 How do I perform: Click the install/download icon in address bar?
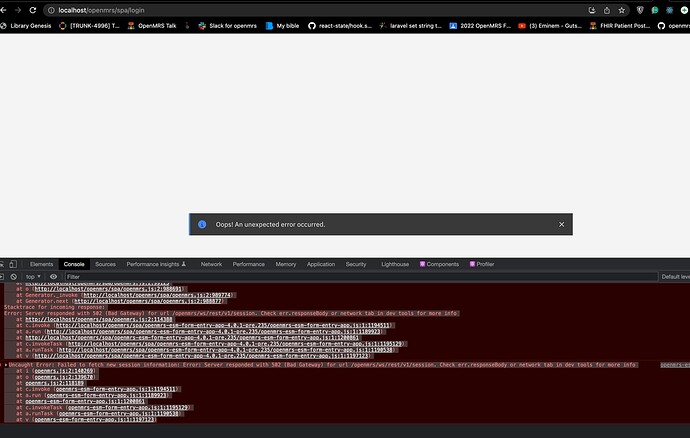[592, 10]
